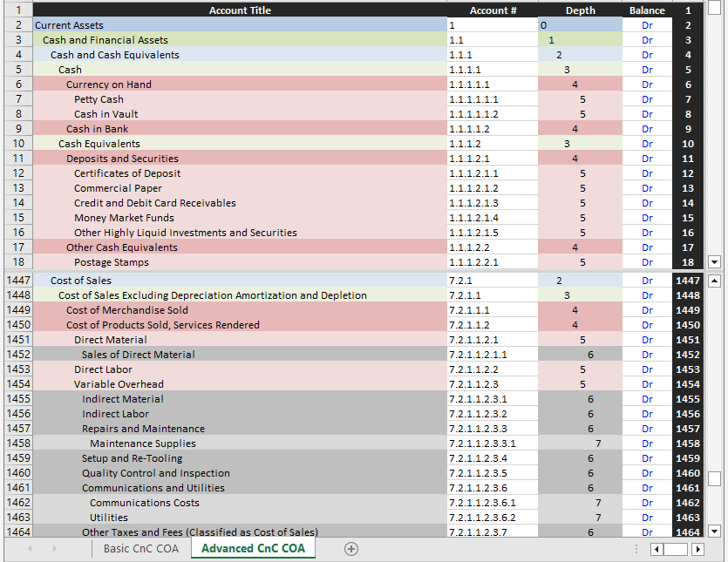728x562 pixels.
Task: Select the Commercial Paper cell
Action: coord(240,188)
